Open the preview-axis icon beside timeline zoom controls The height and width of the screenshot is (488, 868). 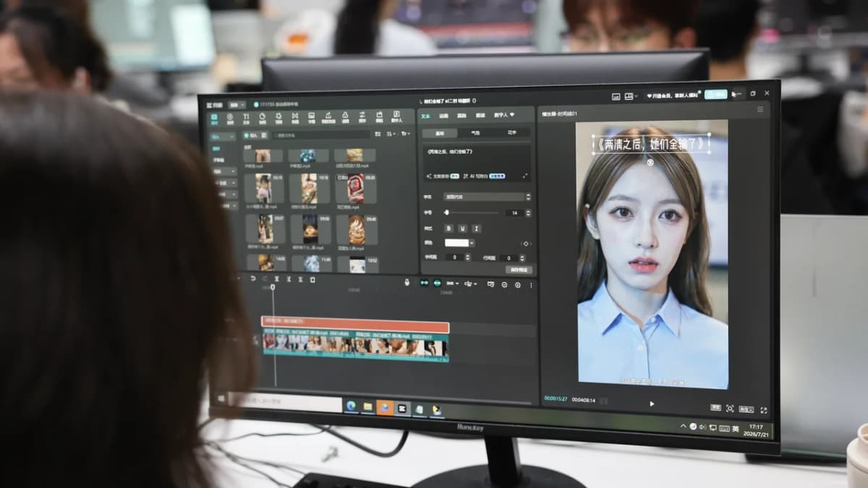(x=490, y=284)
